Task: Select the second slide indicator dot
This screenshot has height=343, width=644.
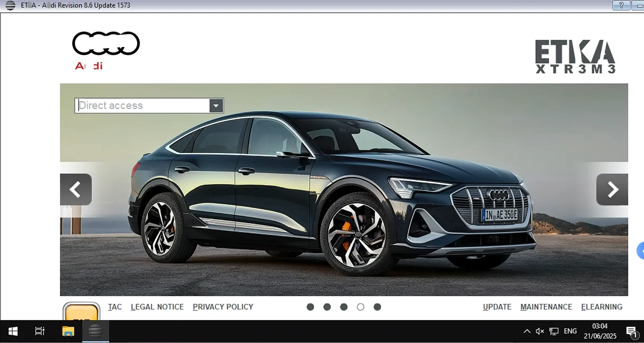Action: 327,307
